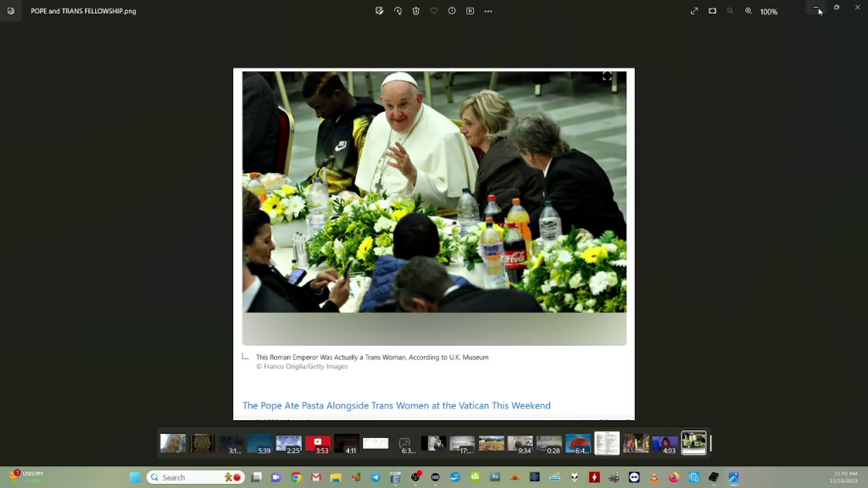Select the 5:39 video thumbnail in filmstrip
Image resolution: width=868 pixels, height=488 pixels.
tap(260, 444)
